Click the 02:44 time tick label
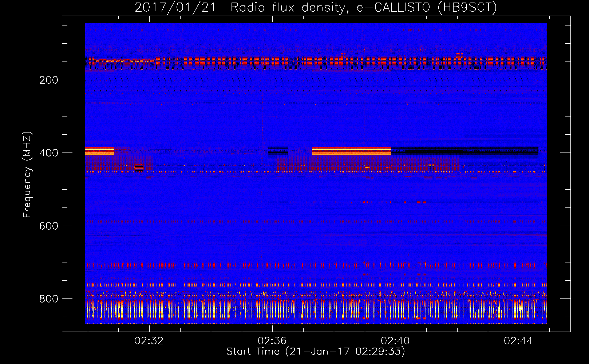The width and height of the screenshot is (589, 364). point(518,341)
